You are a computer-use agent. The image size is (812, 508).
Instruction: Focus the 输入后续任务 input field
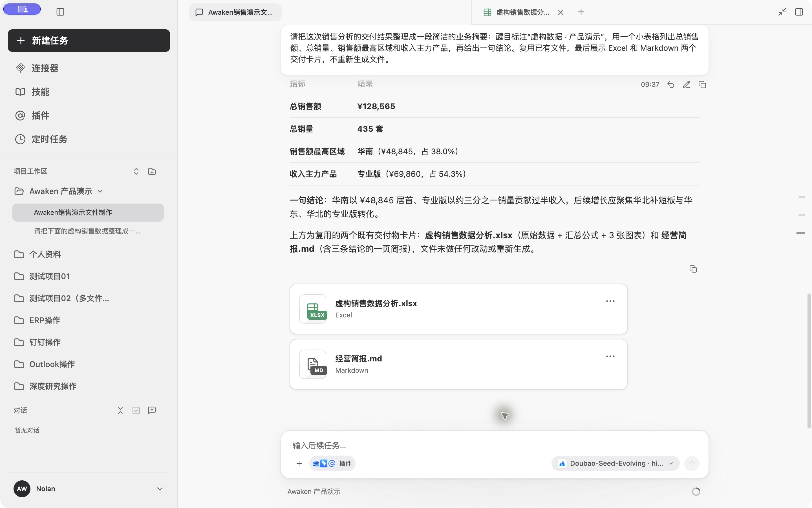coord(495,445)
